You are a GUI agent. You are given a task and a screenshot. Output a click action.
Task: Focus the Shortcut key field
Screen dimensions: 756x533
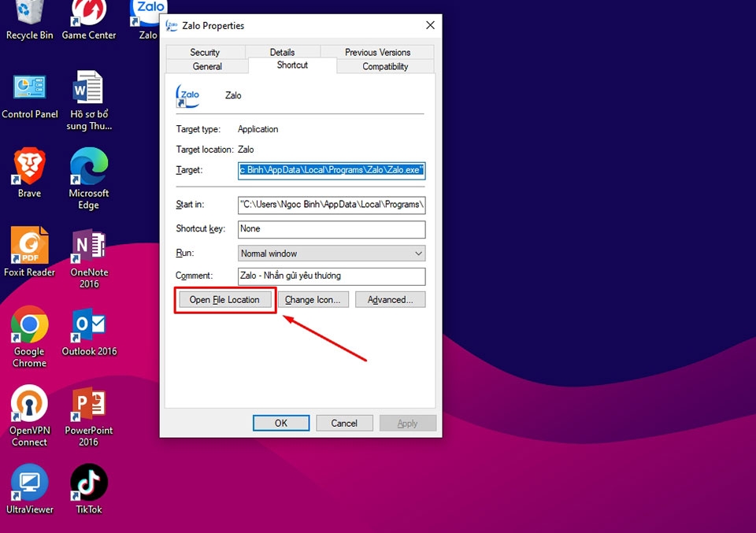332,229
